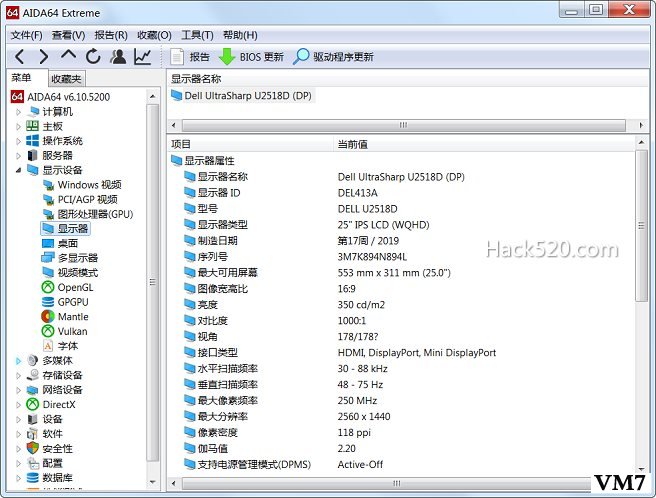Screen dimensions: 656x498
Task: Open the 工具(T) menu
Action: pyautogui.click(x=197, y=35)
